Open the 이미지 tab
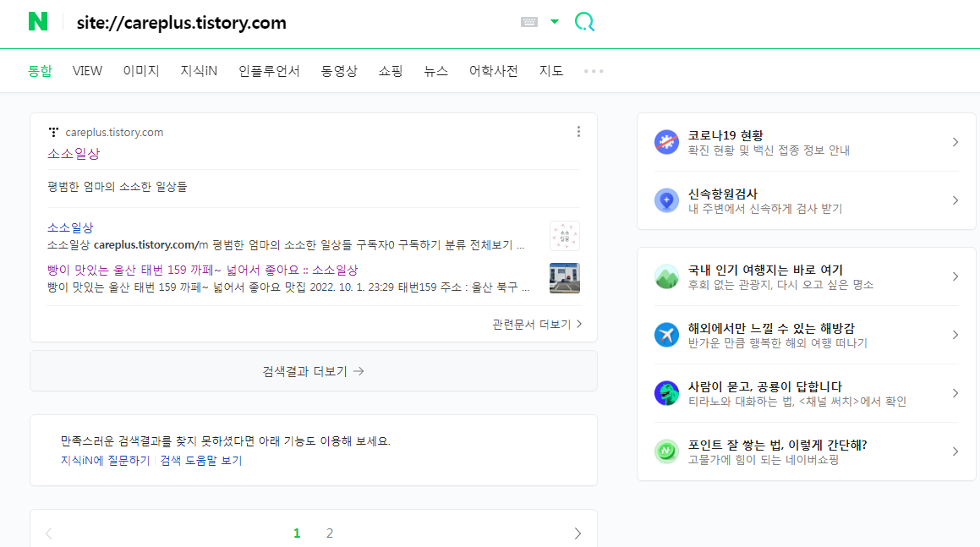The height and width of the screenshot is (547, 980). (141, 71)
